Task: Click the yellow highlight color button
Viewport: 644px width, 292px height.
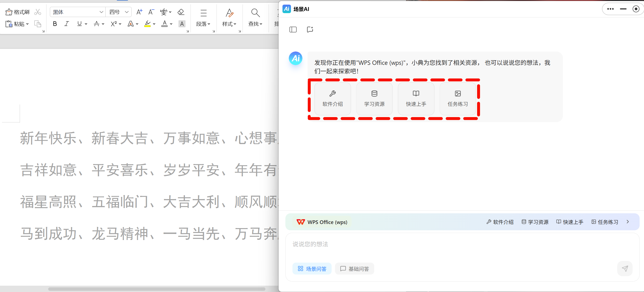Action: tap(147, 24)
